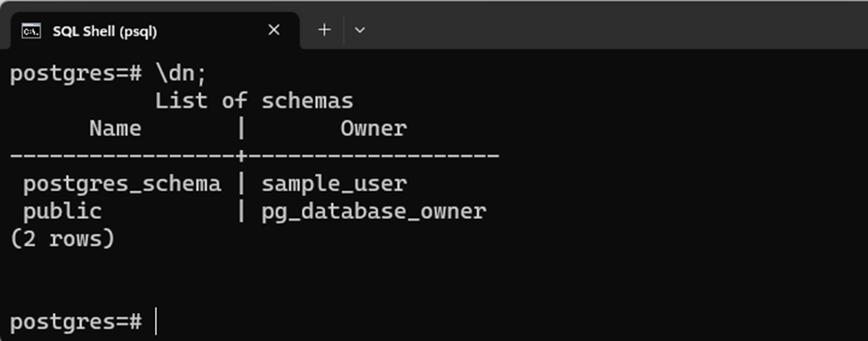
Task: Click the terminal icon in the psql tab
Action: tap(31, 31)
